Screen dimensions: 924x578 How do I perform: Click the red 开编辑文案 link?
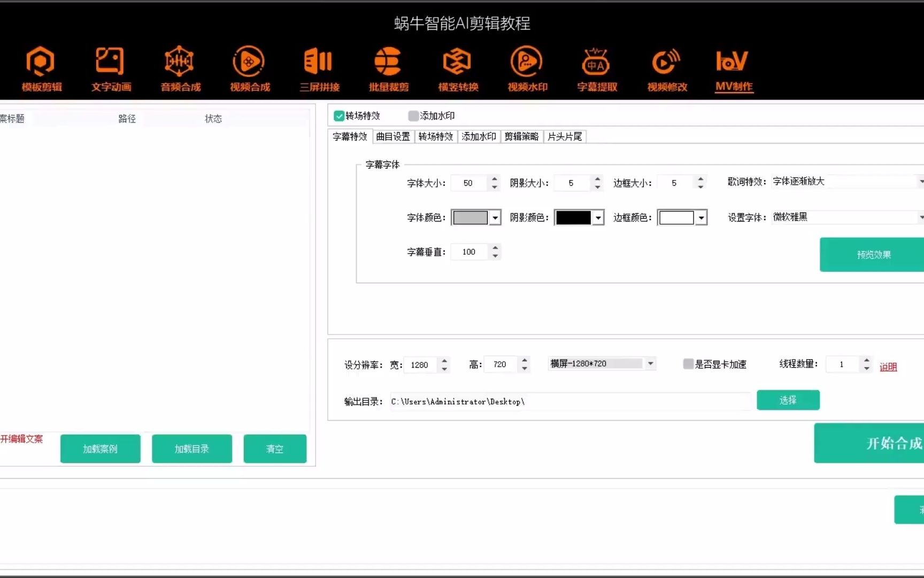[21, 439]
